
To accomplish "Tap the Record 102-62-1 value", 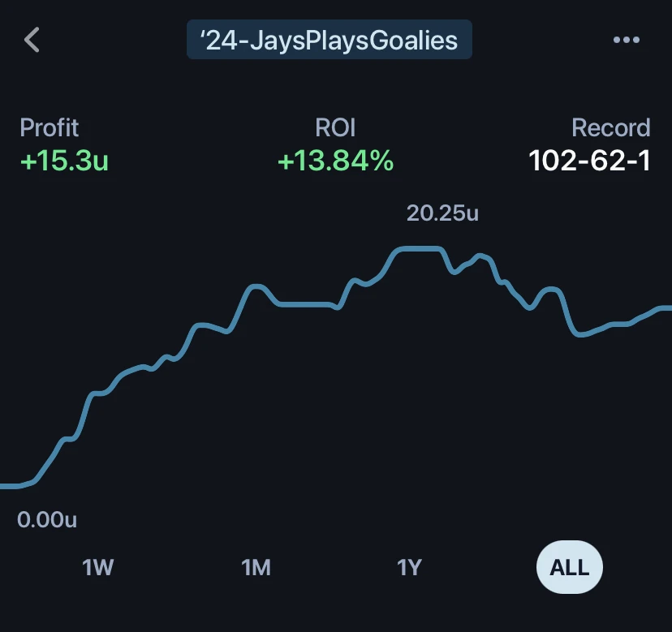I will coord(590,161).
